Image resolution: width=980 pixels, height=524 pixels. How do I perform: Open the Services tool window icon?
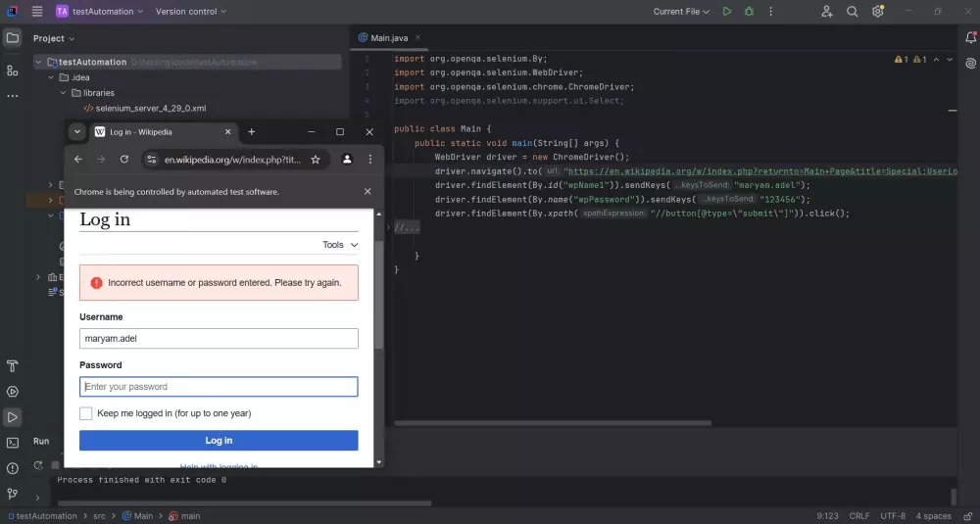pyautogui.click(x=12, y=392)
